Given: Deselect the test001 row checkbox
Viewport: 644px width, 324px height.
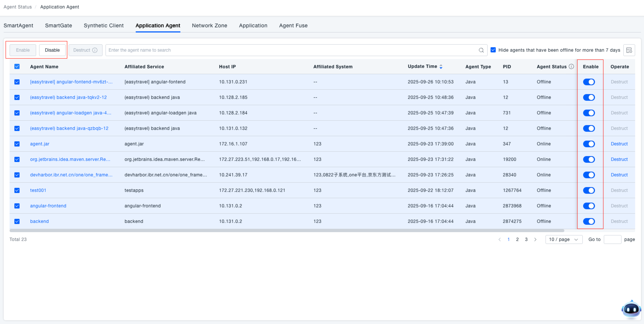Looking at the screenshot, I should [17, 190].
